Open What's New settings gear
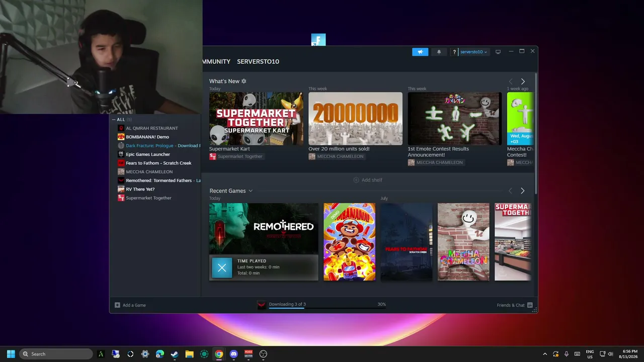The height and width of the screenshot is (362, 644). (244, 81)
